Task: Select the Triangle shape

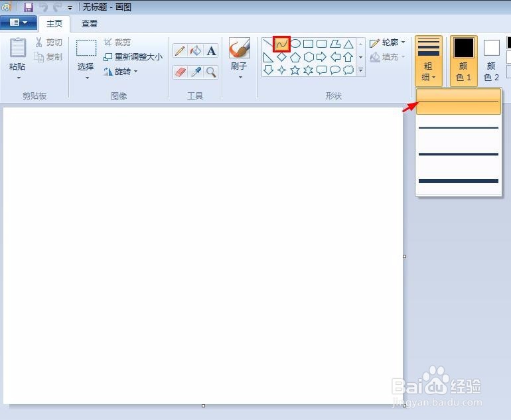Action: coord(348,44)
